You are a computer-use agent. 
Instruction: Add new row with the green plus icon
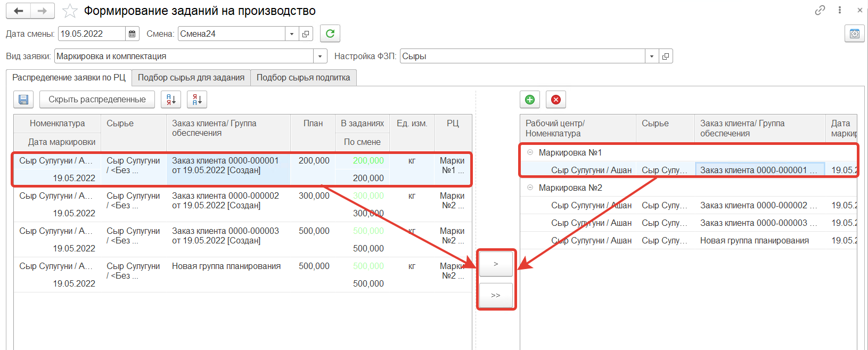click(530, 100)
